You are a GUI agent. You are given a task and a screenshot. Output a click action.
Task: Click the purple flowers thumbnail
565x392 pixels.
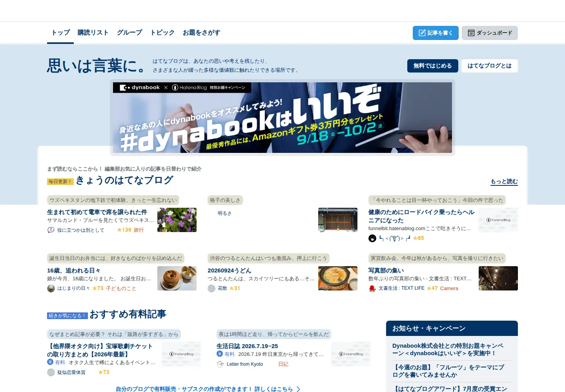(177, 220)
